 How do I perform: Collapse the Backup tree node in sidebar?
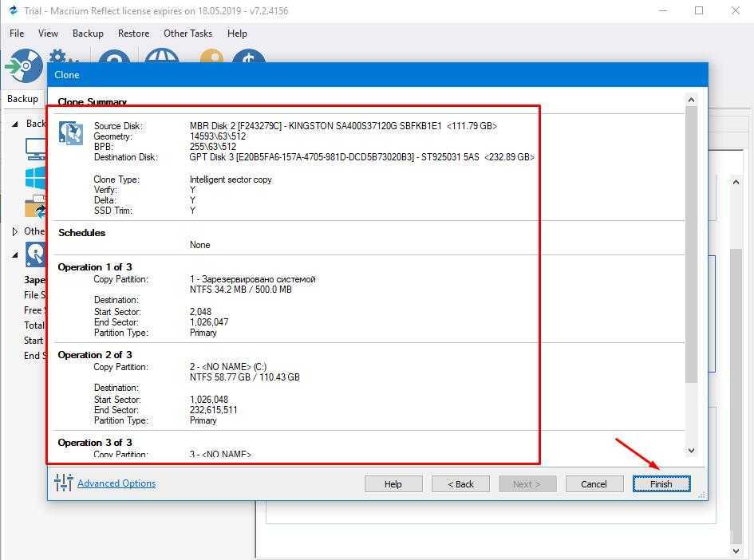[x=15, y=124]
